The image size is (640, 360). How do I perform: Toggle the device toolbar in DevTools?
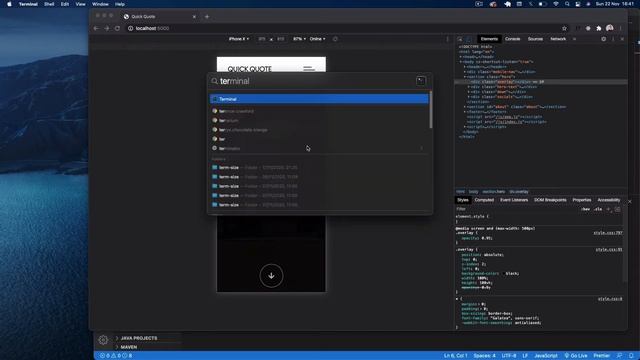tap(469, 39)
